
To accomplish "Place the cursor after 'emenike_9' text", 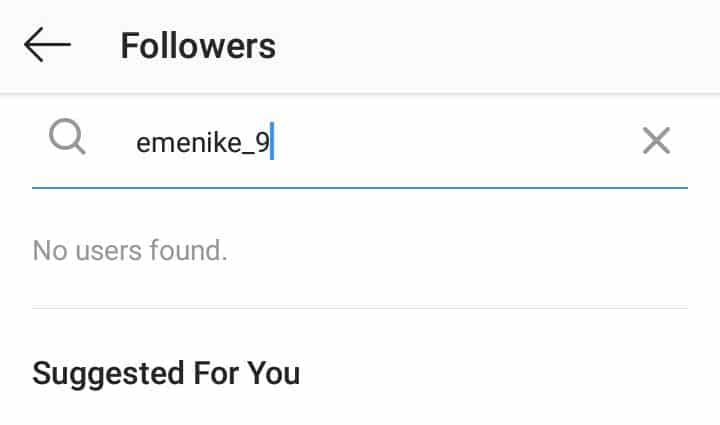I will tap(271, 142).
